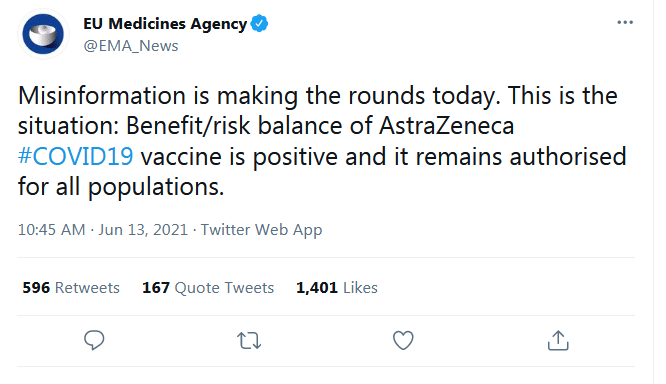The height and width of the screenshot is (384, 666).
Task: Click the share upload arrow icon
Action: [x=558, y=341]
